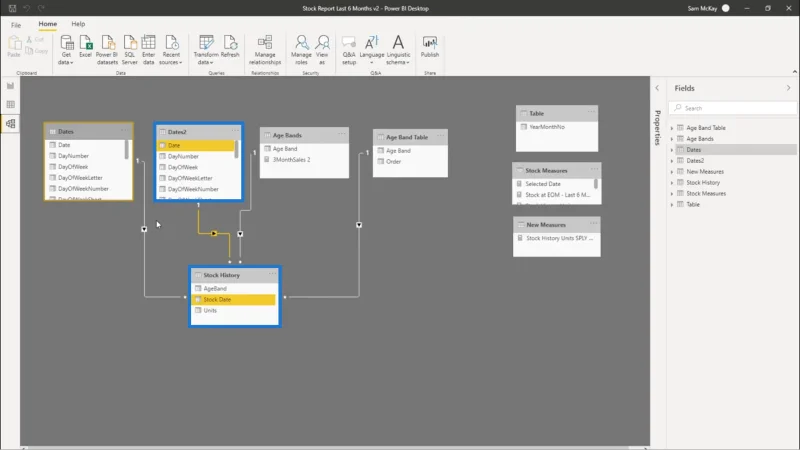Search fields in the Fields pane
The height and width of the screenshot is (450, 800).
pyautogui.click(x=733, y=108)
